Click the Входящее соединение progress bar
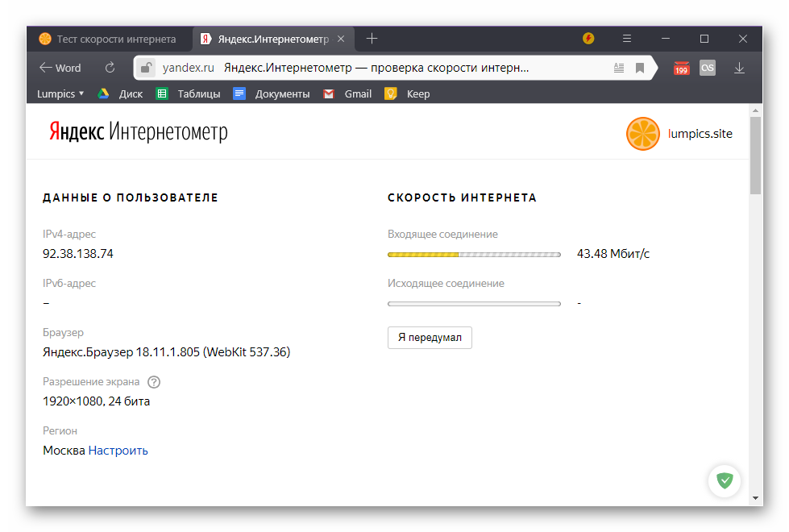789x532 pixels. coord(474,255)
